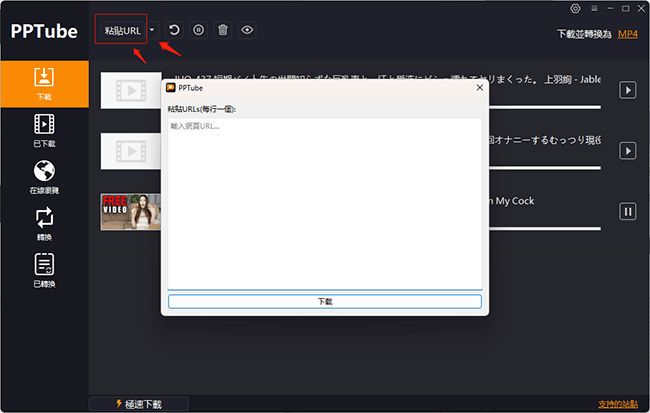The image size is (650, 413).
Task: Close the PPTube paste URLs dialog
Action: click(480, 87)
